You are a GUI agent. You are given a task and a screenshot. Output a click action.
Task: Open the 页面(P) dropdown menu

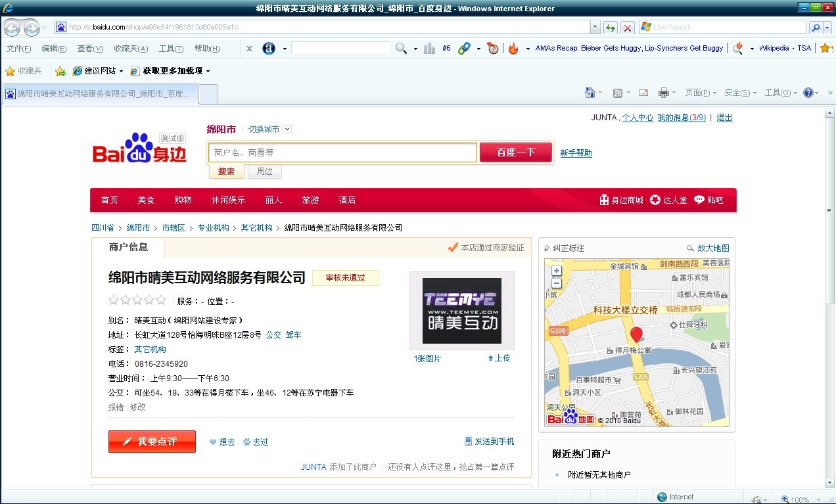(x=701, y=93)
